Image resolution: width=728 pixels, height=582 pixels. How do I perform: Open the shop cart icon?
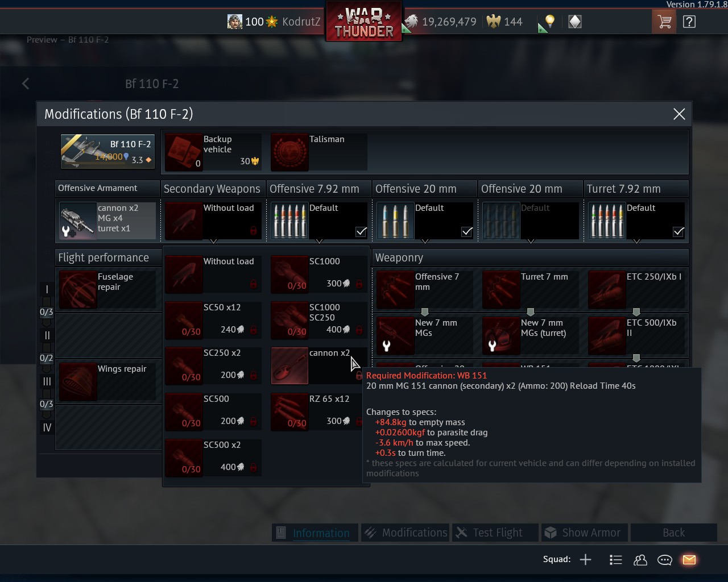[664, 22]
